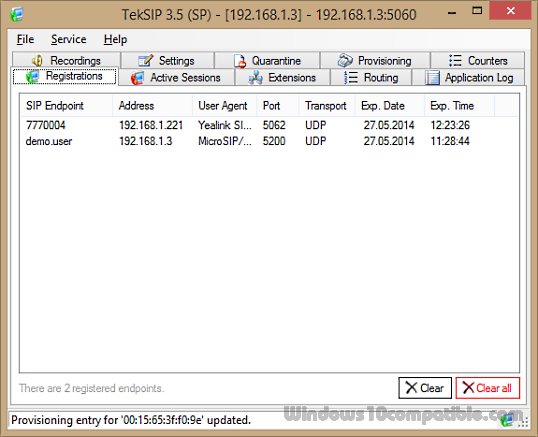The width and height of the screenshot is (538, 437).
Task: Open the Service menu
Action: [68, 39]
